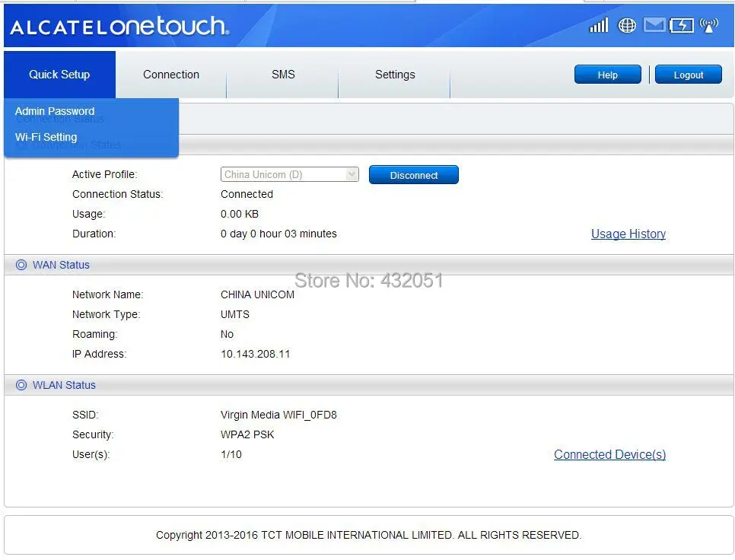Select Wi-Fi Setting menu entry

pyautogui.click(x=46, y=137)
